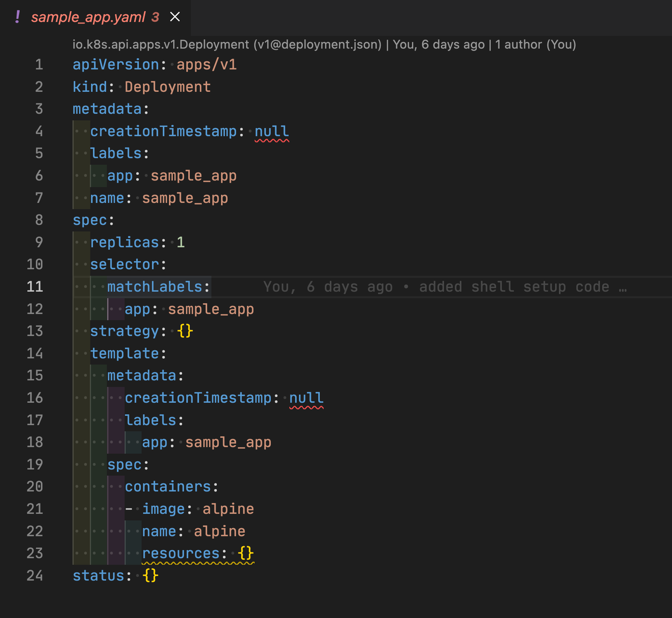Click the alpine value on line 22
Image resolution: width=672 pixels, height=618 pixels.
tap(219, 531)
